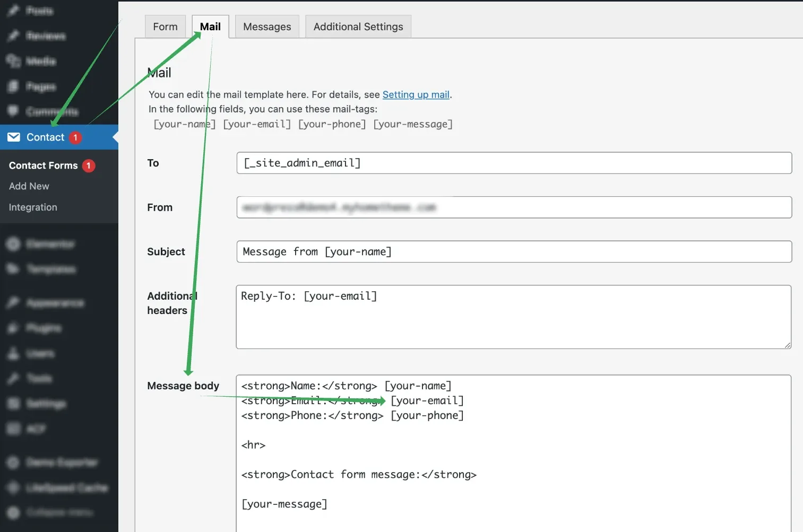Image resolution: width=803 pixels, height=532 pixels.
Task: Select the Mail tab
Action: pyautogui.click(x=210, y=27)
